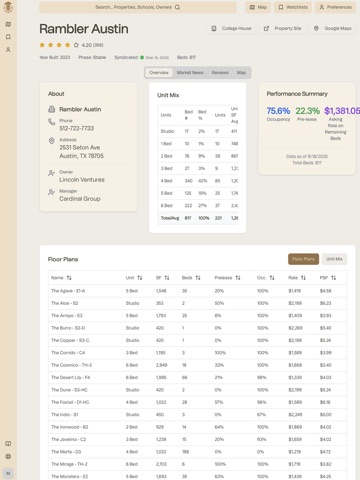
Task: Open the book icon at sidebar bottom
Action: [x=8, y=444]
